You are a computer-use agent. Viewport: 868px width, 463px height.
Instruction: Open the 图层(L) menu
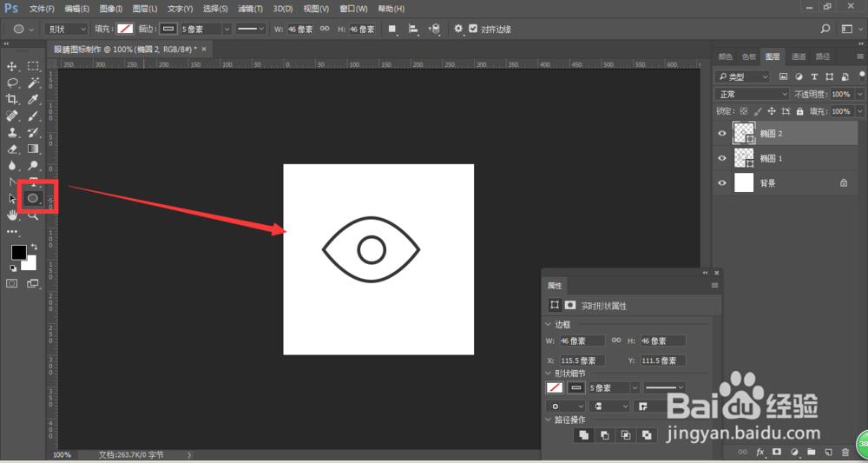tap(145, 9)
